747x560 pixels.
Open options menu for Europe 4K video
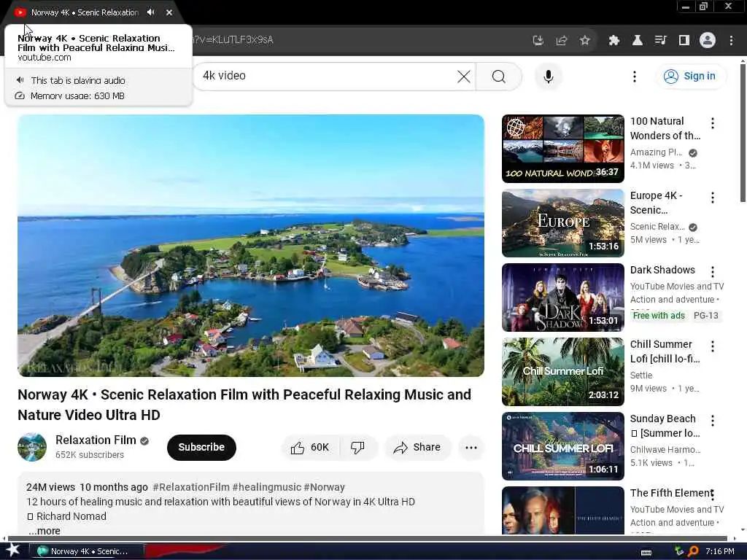pos(712,198)
